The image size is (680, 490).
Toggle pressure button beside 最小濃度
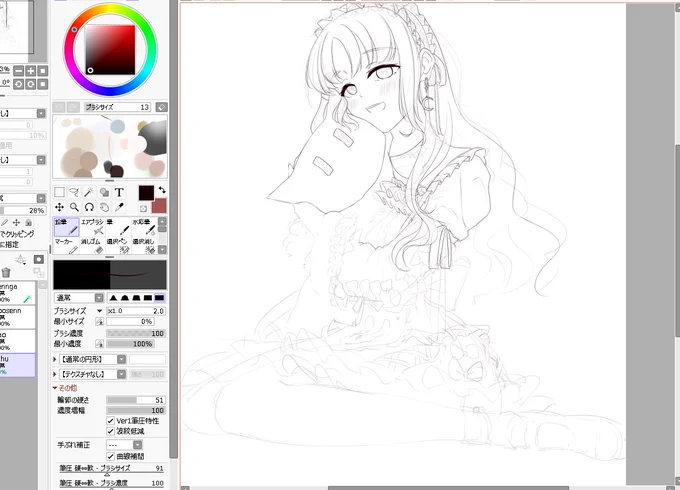pos(99,344)
